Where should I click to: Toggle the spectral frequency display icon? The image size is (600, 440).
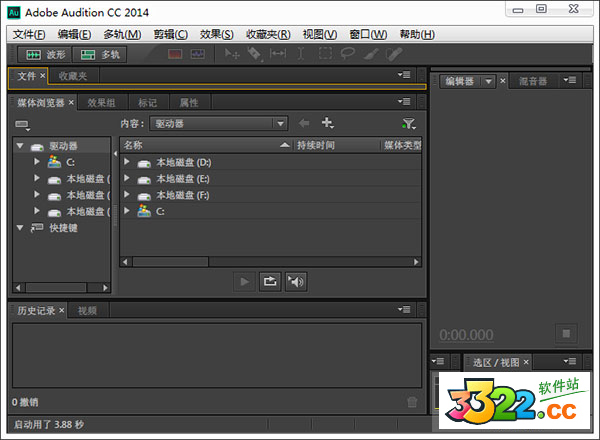(x=175, y=54)
